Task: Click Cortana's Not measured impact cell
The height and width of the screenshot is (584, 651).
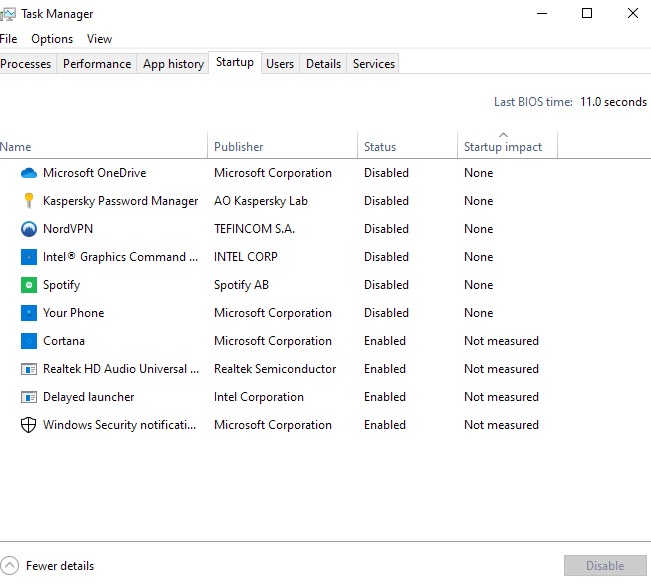Action: click(x=501, y=341)
